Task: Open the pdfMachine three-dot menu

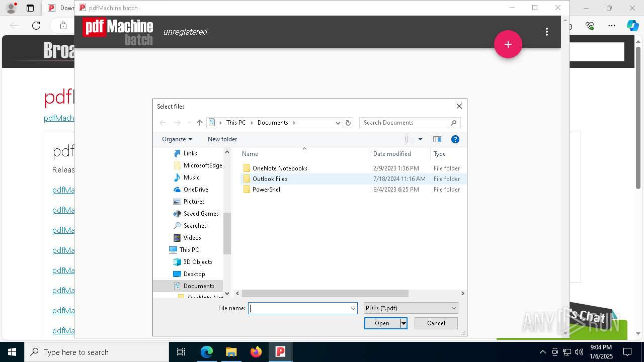Action: coord(547,32)
